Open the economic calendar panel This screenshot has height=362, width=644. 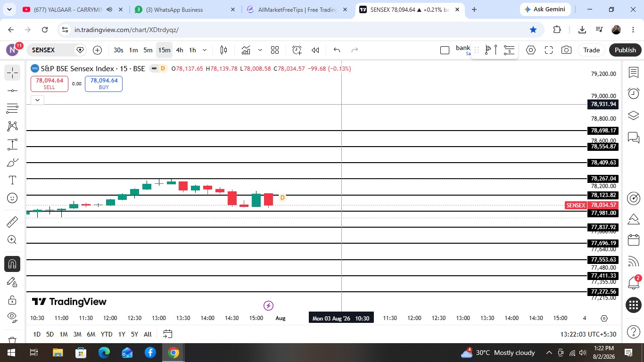coord(634,240)
